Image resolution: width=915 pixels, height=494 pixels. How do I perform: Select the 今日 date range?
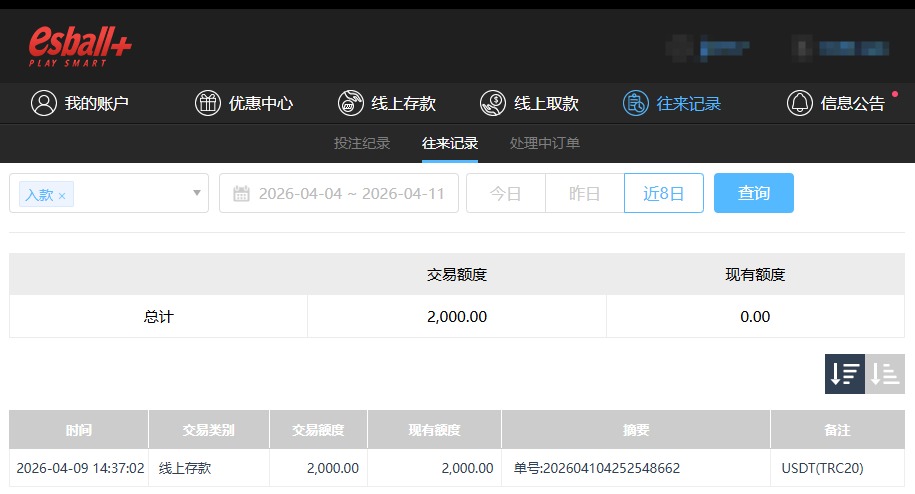505,193
